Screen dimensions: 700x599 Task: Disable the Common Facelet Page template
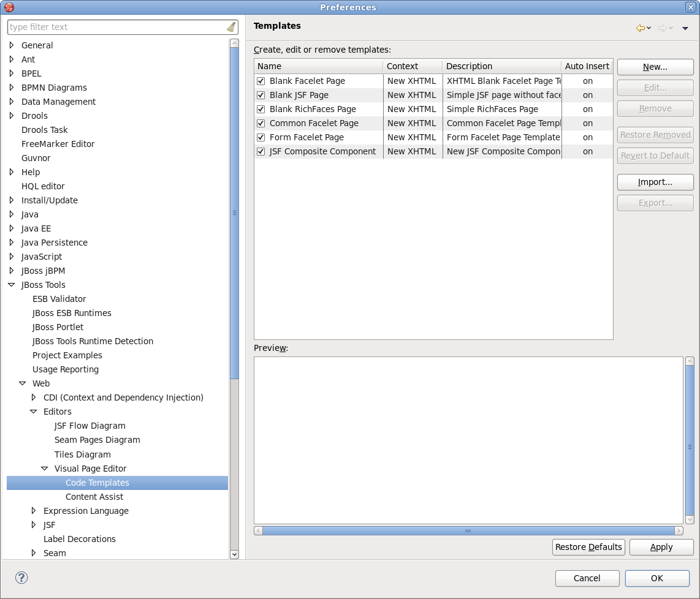coord(261,123)
